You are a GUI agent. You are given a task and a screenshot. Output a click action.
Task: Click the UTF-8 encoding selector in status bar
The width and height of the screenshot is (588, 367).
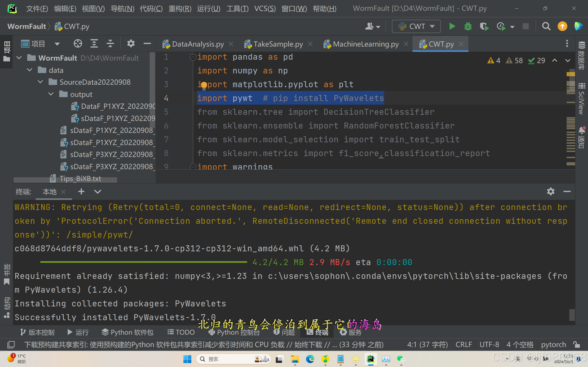point(489,345)
